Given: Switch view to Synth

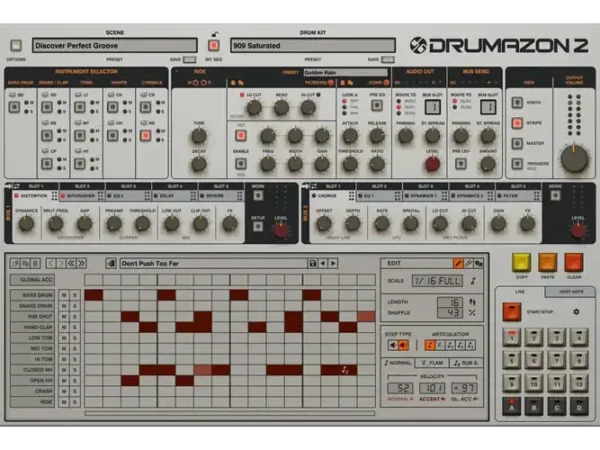Looking at the screenshot, I should (517, 102).
